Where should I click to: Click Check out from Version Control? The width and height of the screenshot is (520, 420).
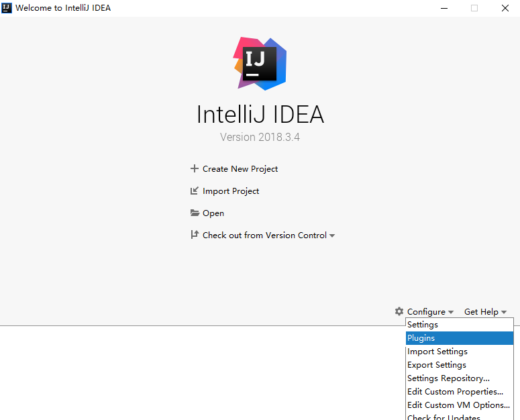coord(264,235)
